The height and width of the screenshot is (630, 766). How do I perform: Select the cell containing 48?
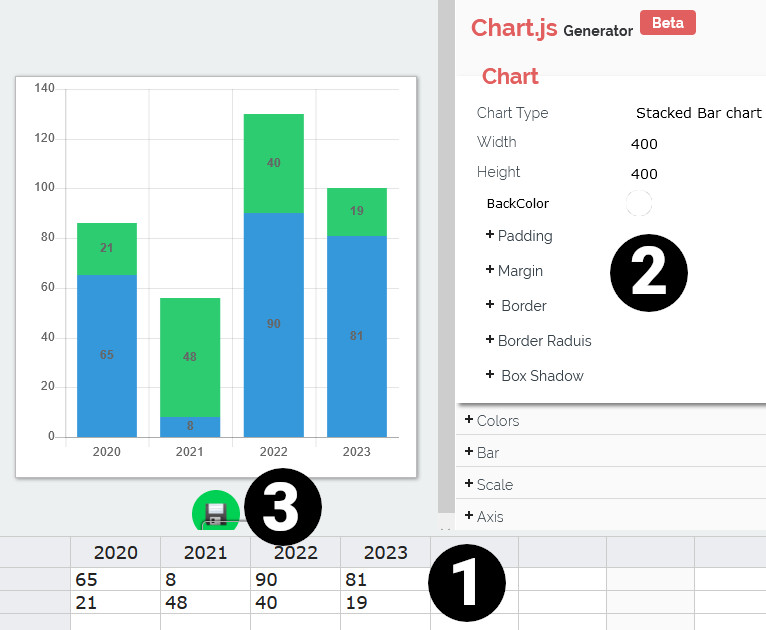tap(205, 603)
